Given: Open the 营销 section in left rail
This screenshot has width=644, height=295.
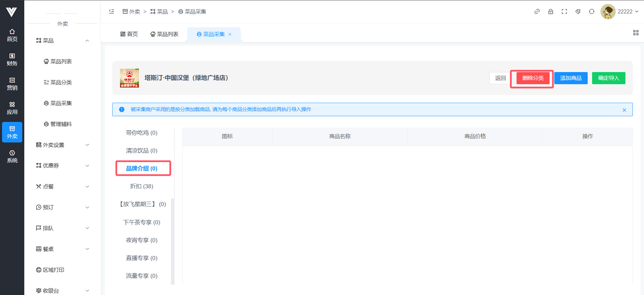Looking at the screenshot, I should pyautogui.click(x=12, y=84).
